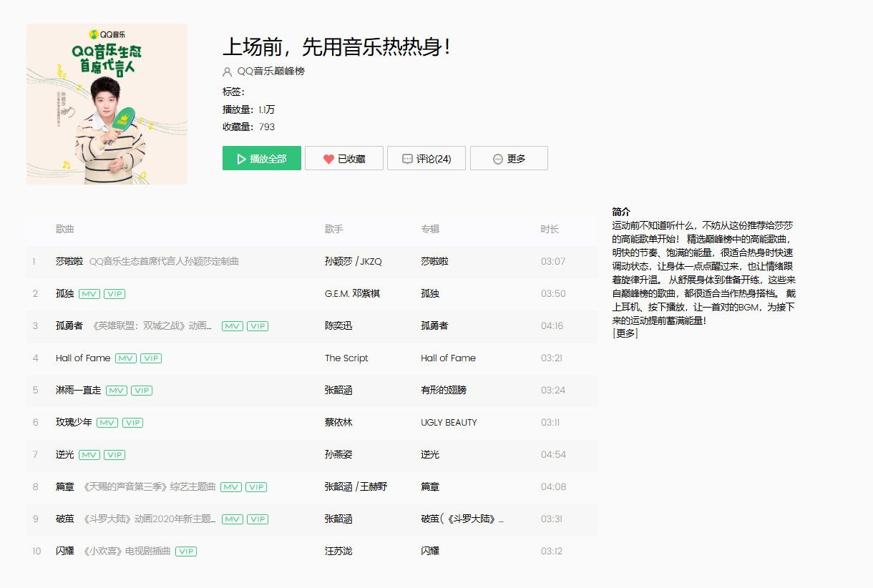Open artist 陈奕迅
873x588 pixels.
338,326
